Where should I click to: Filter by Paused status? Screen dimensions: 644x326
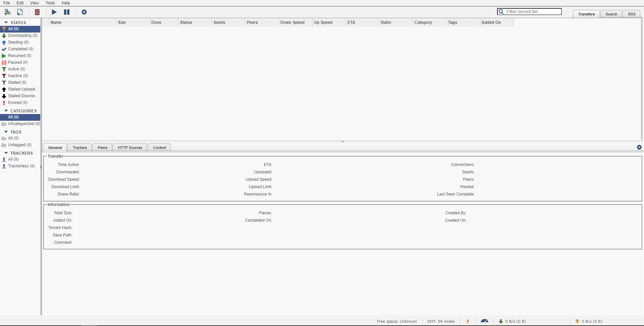coord(20,62)
